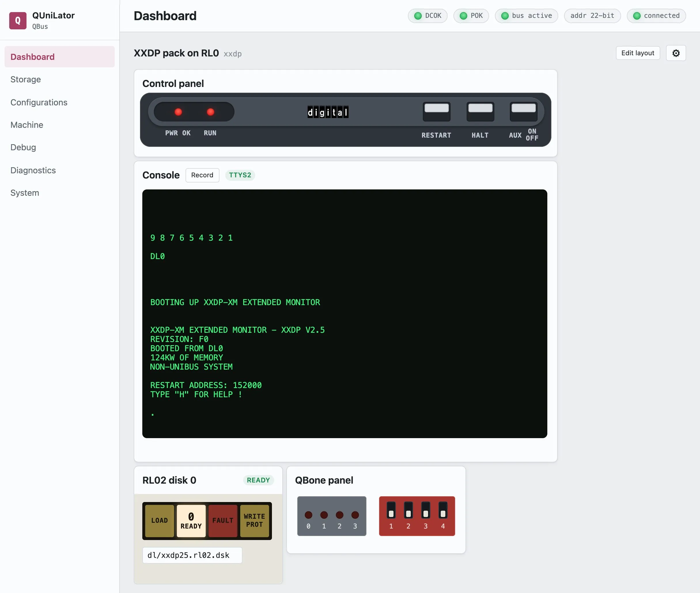The width and height of the screenshot is (700, 593).
Task: Click the DCOK status pill
Action: (427, 16)
